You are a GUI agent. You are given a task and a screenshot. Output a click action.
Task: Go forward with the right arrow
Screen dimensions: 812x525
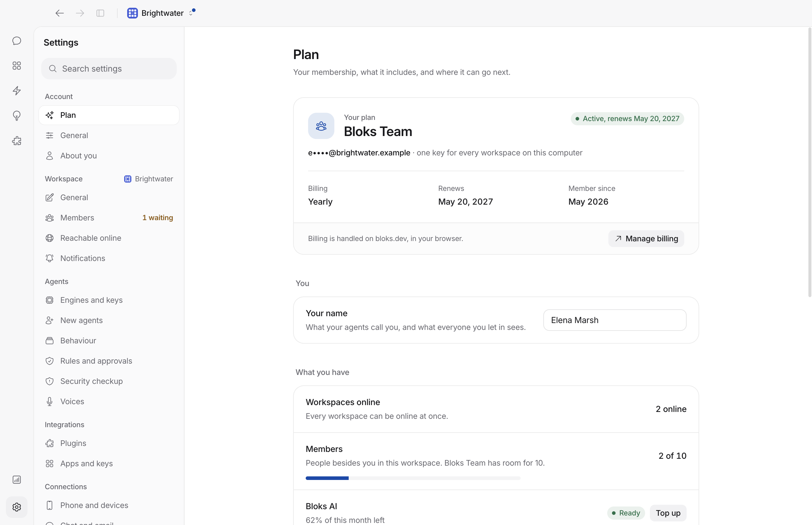[x=80, y=13]
